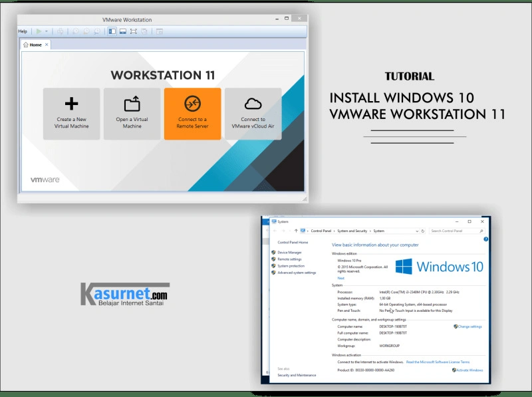Maximize the VMware Workstation window

click(x=287, y=19)
